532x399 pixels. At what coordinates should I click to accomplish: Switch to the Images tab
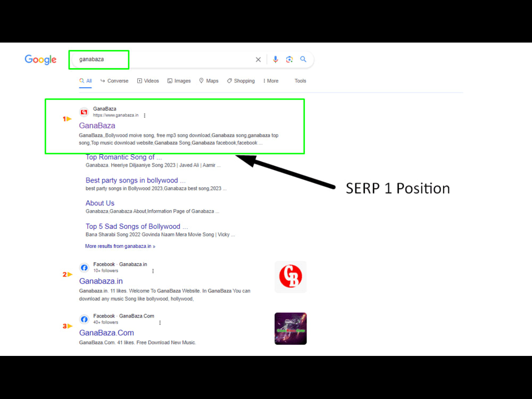pos(179,81)
